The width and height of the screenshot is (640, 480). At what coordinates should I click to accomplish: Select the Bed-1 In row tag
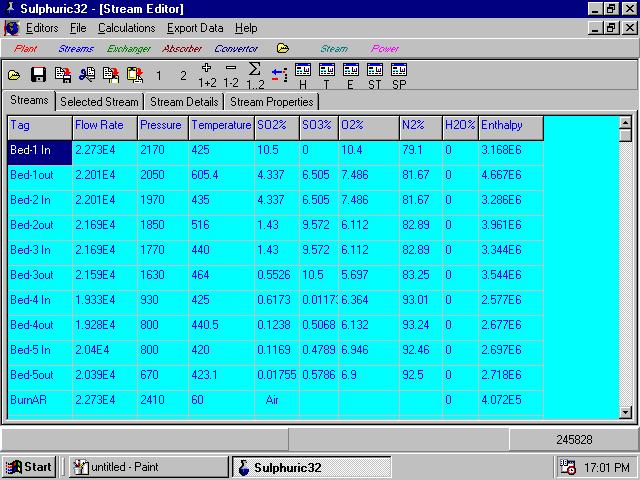tap(40, 153)
